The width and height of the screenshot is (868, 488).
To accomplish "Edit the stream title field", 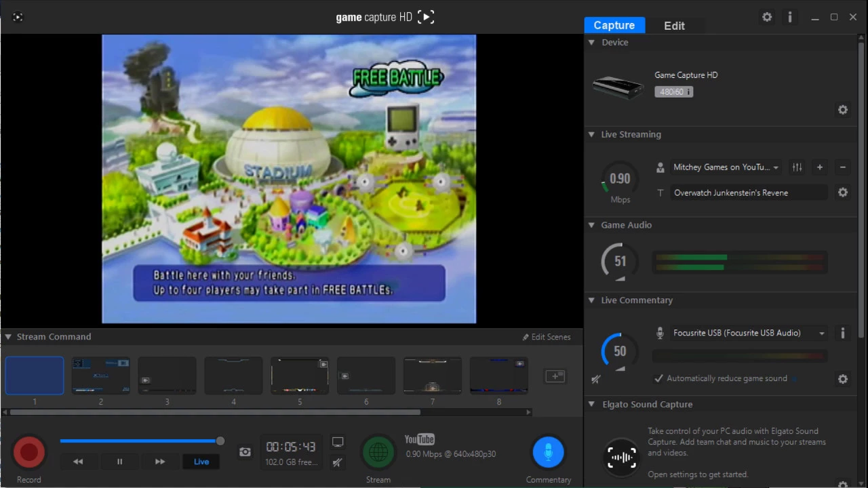I will tap(749, 193).
